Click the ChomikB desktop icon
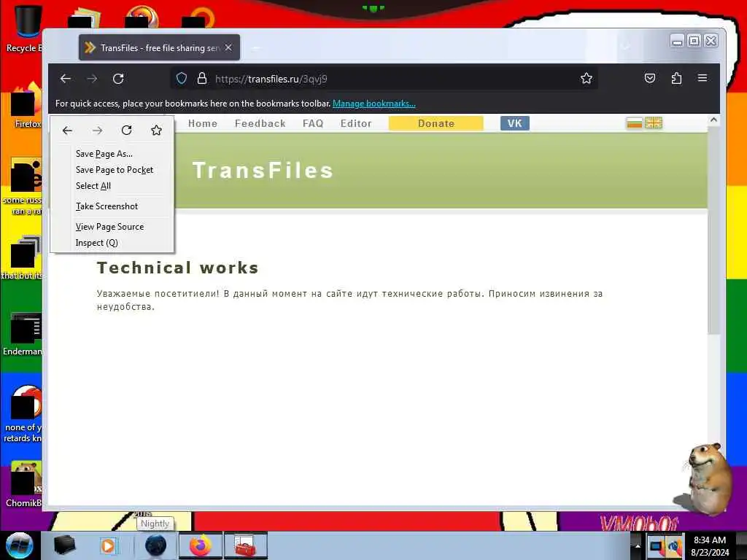This screenshot has width=747, height=560. pos(23,484)
